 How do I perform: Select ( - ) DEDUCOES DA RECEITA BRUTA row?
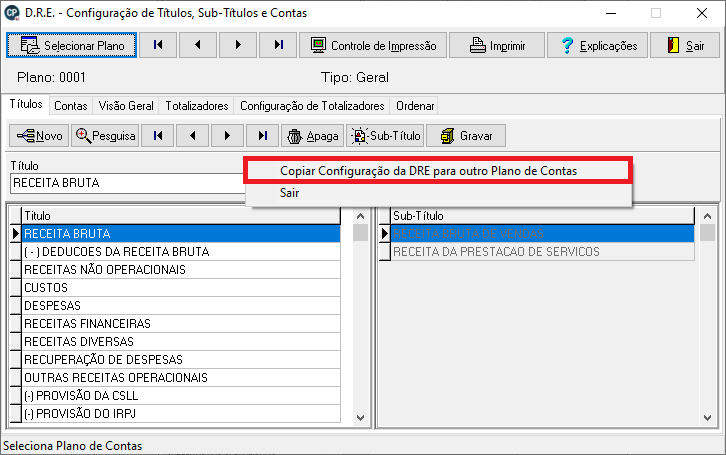(x=181, y=252)
